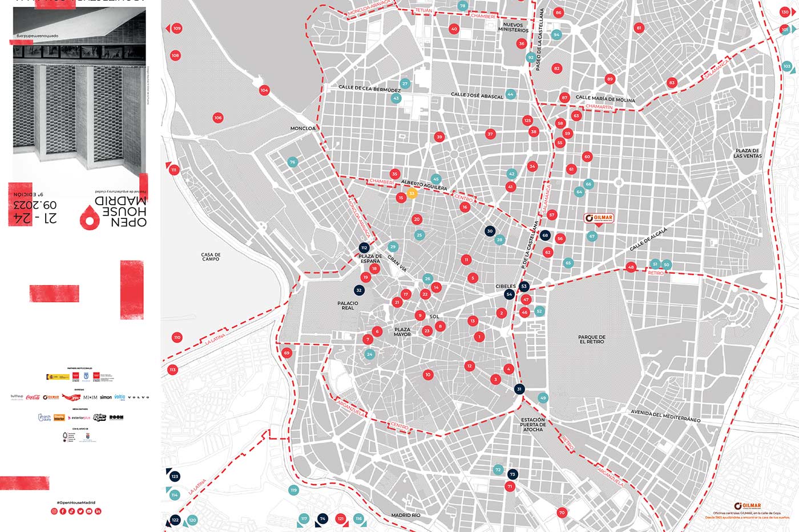This screenshot has height=532, width=799.
Task: Click the 'GRAN VÍA' street label
Action: (397, 263)
